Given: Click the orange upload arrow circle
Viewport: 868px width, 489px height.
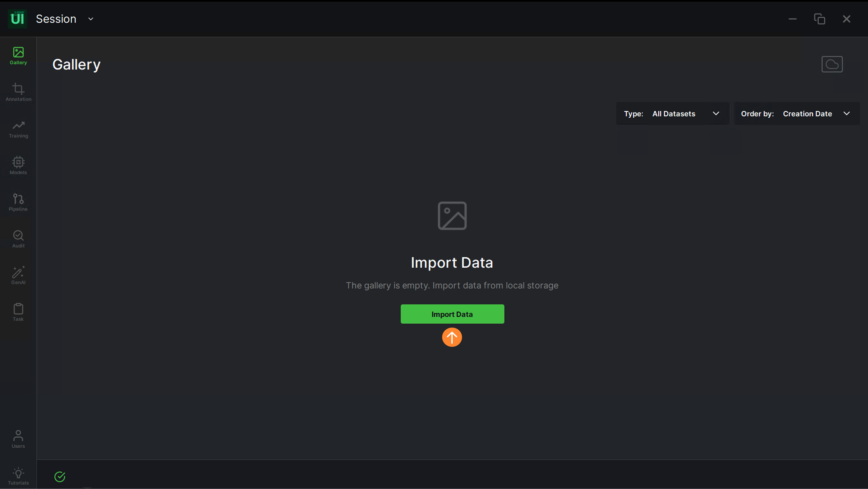Looking at the screenshot, I should click(x=452, y=337).
